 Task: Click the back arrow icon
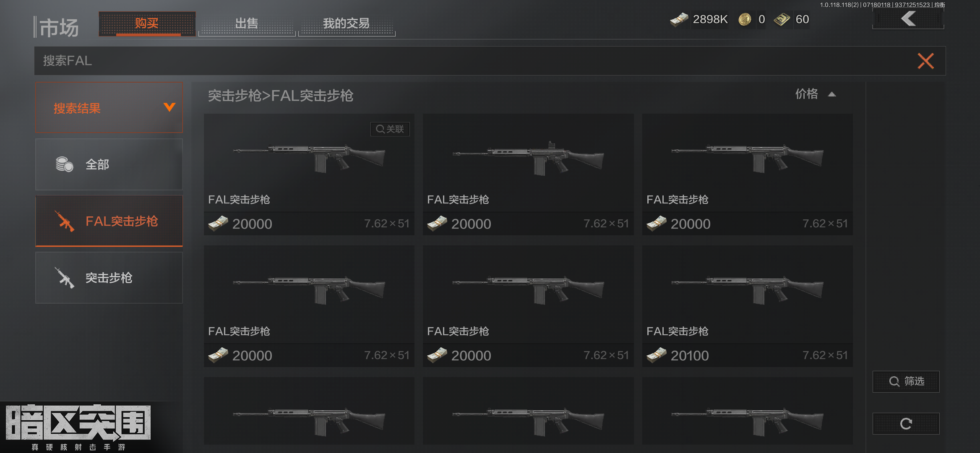tap(908, 19)
